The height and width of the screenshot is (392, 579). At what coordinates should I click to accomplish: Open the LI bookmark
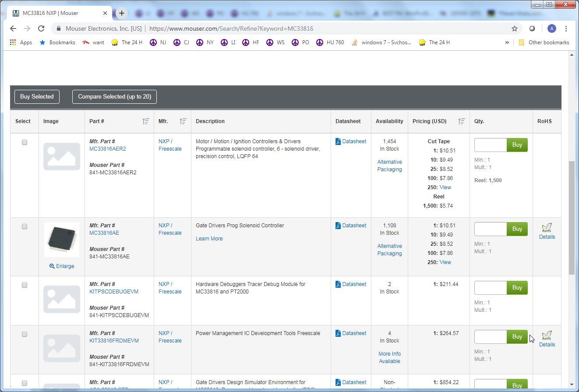228,42
